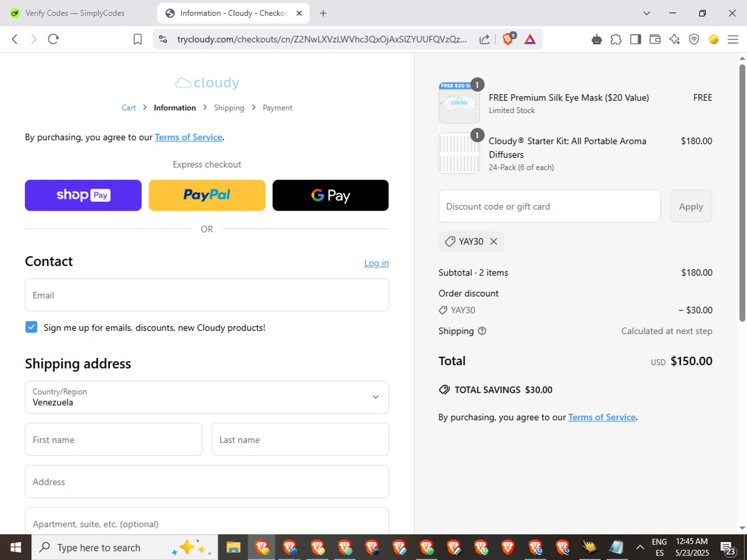
Task: Open the tab search dropdown arrow
Action: pos(646,13)
